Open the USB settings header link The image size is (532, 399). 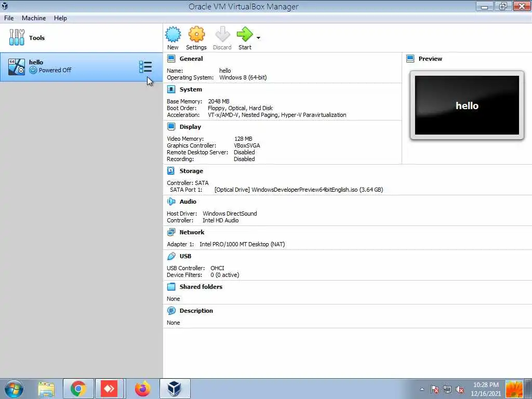click(x=185, y=256)
